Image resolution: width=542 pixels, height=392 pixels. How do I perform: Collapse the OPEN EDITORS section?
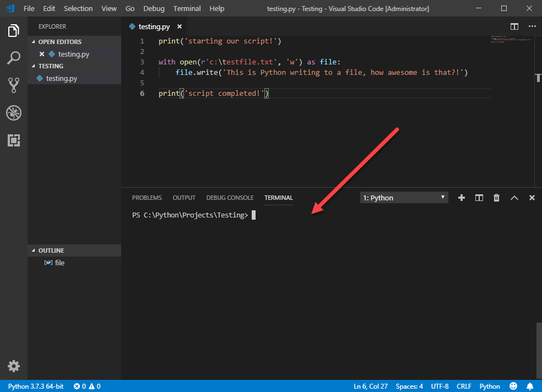74,42
